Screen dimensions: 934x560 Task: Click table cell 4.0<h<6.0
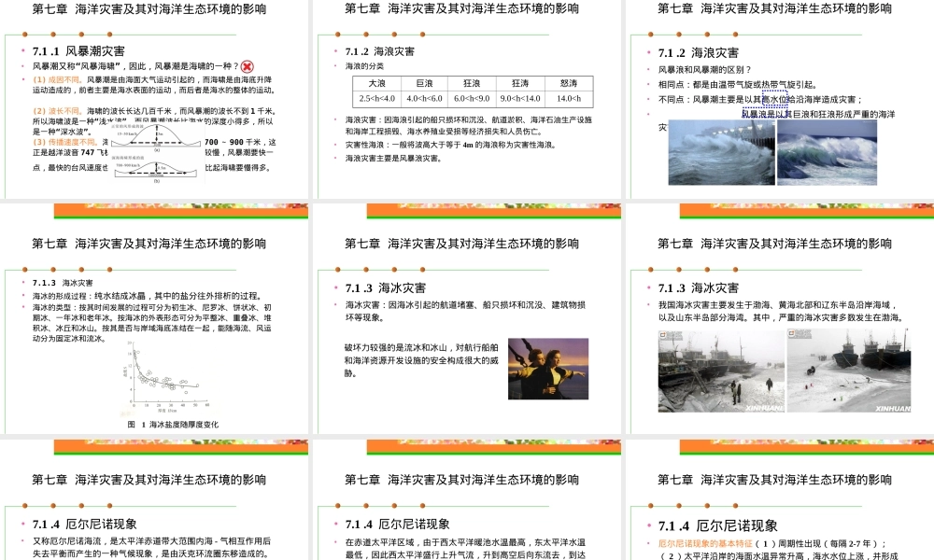coord(424,99)
